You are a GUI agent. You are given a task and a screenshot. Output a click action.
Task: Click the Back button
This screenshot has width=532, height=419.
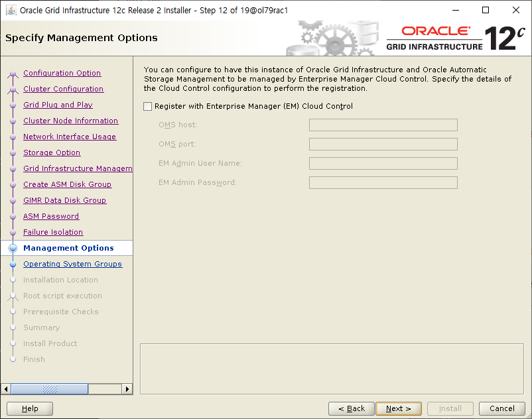coord(352,408)
